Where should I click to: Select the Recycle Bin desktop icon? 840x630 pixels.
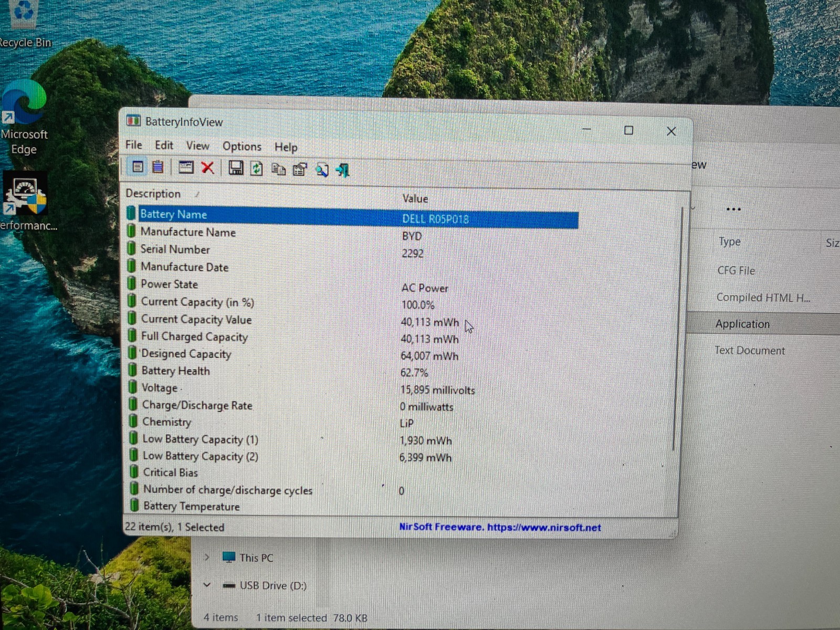tap(24, 24)
